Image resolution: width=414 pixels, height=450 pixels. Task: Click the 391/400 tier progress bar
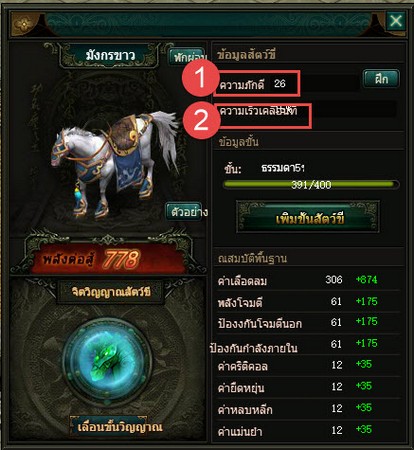point(311,184)
